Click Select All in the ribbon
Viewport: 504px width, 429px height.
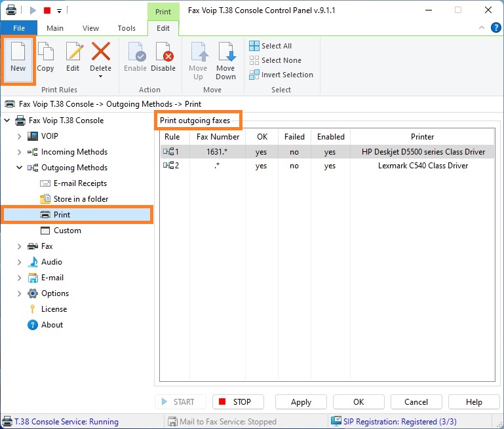click(x=270, y=46)
